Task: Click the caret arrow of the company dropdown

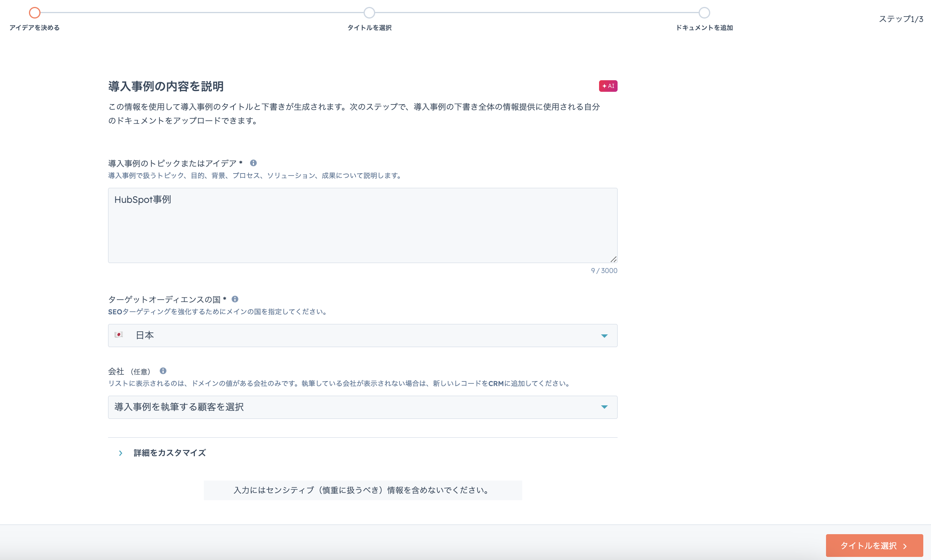Action: point(604,407)
